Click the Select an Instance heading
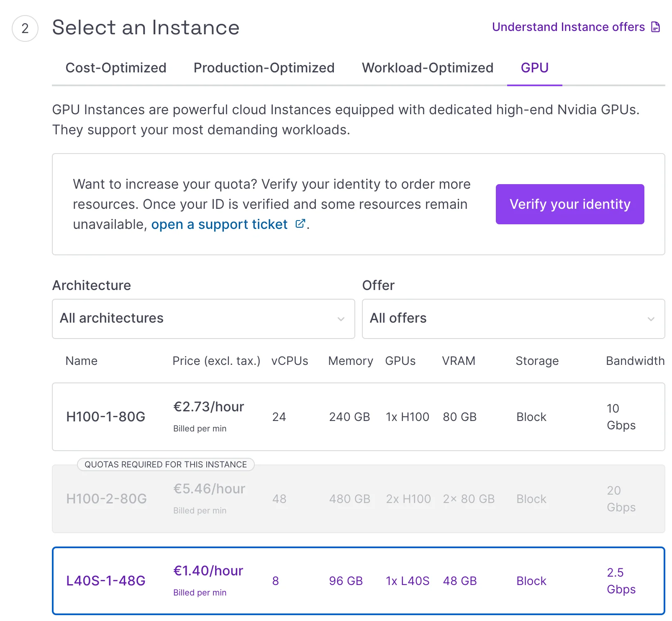This screenshot has height=621, width=672. point(146,28)
